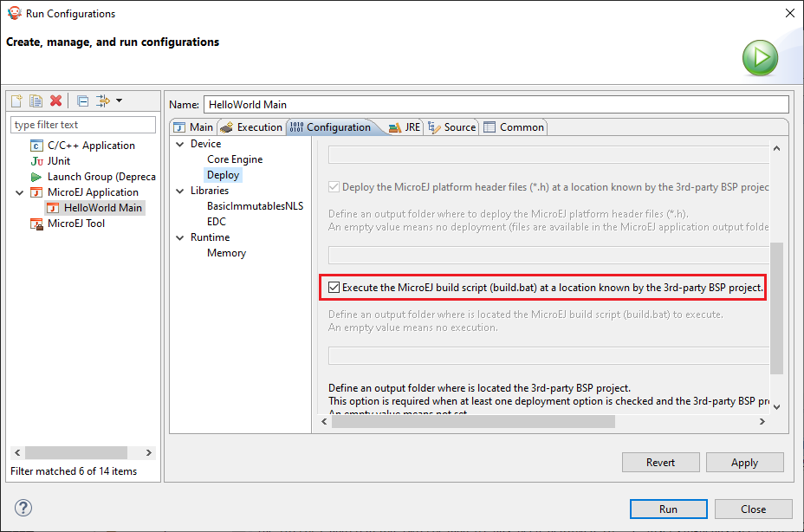Click the Duplicate configuration icon

pos(36,101)
